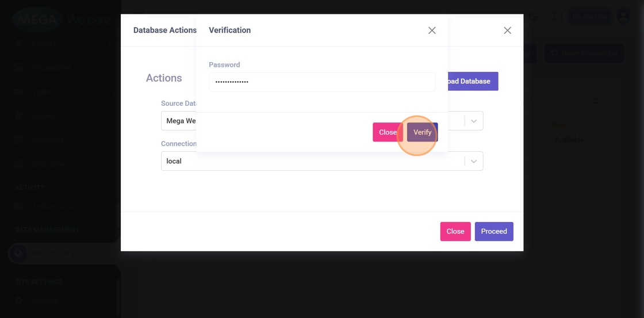The image size is (644, 318).
Task: Focus the Password input field
Action: pos(322,82)
